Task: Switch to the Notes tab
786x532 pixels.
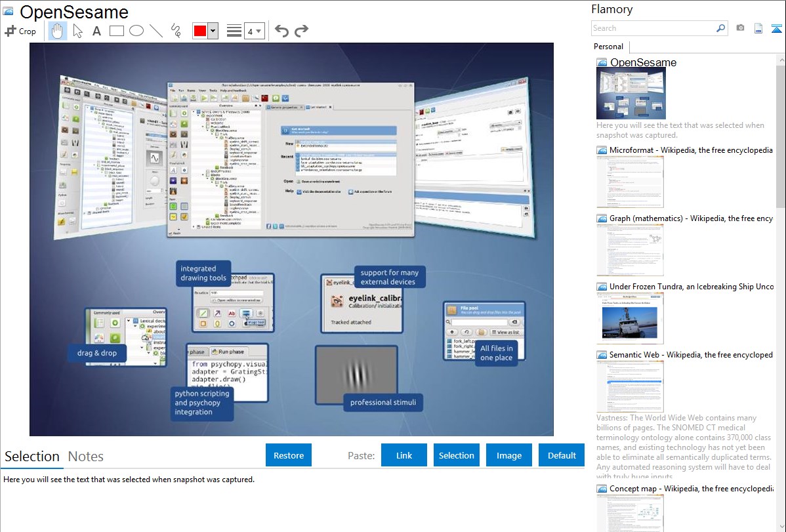Action: 85,457
